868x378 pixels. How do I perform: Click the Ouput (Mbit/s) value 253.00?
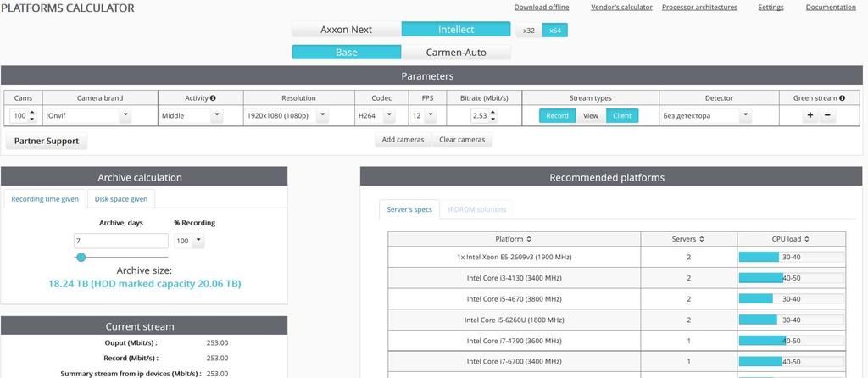[217, 342]
